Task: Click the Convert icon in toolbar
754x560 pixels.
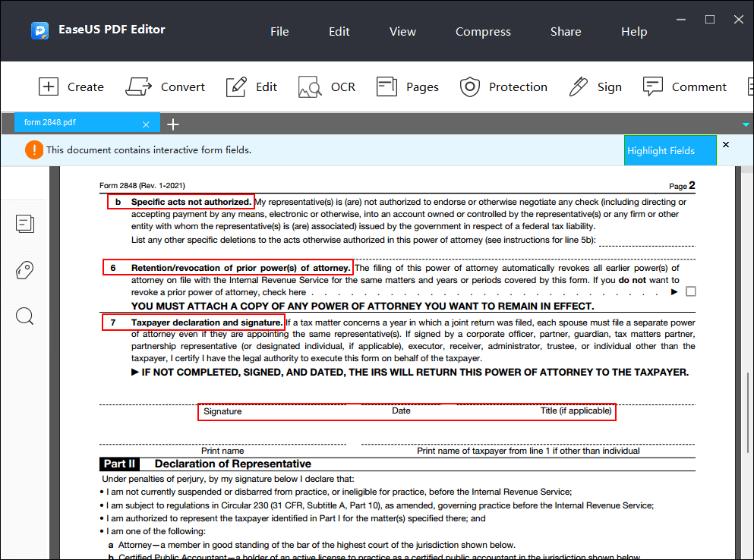Action: [x=138, y=87]
